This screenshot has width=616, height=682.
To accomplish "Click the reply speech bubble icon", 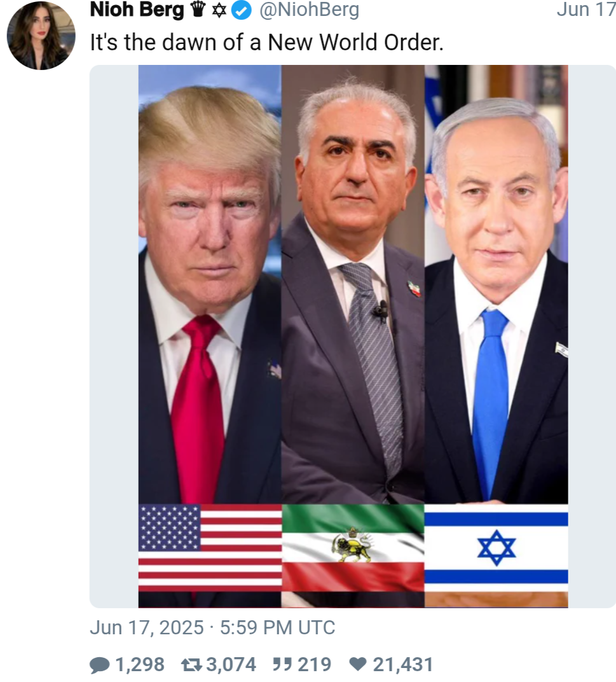I will (x=100, y=665).
